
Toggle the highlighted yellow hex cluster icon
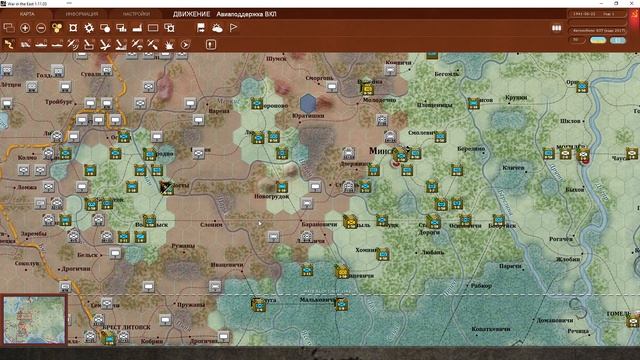click(x=57, y=28)
